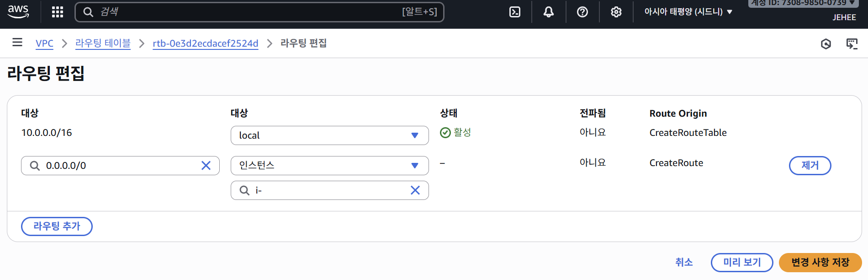Open the settings gear icon
Viewport: 868px width, 280px height.
616,12
